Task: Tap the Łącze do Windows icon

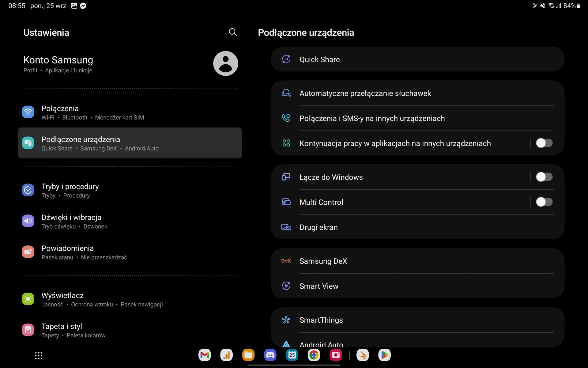Action: tap(286, 177)
